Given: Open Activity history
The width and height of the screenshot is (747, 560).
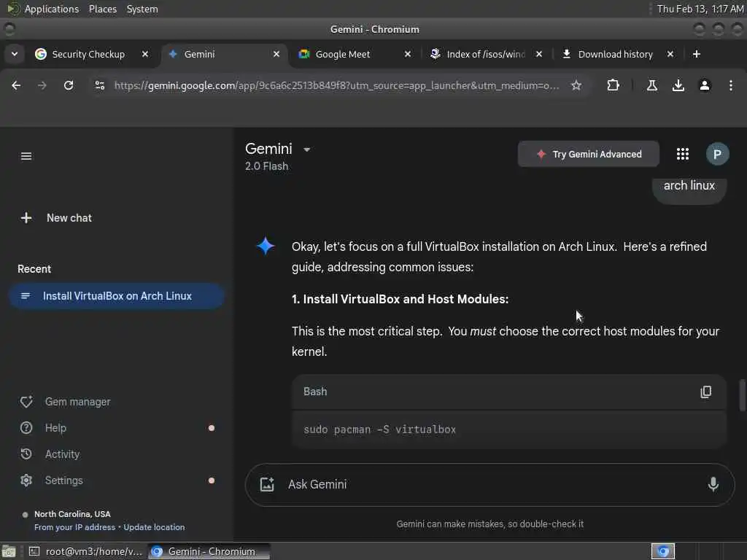Looking at the screenshot, I should (x=50, y=454).
